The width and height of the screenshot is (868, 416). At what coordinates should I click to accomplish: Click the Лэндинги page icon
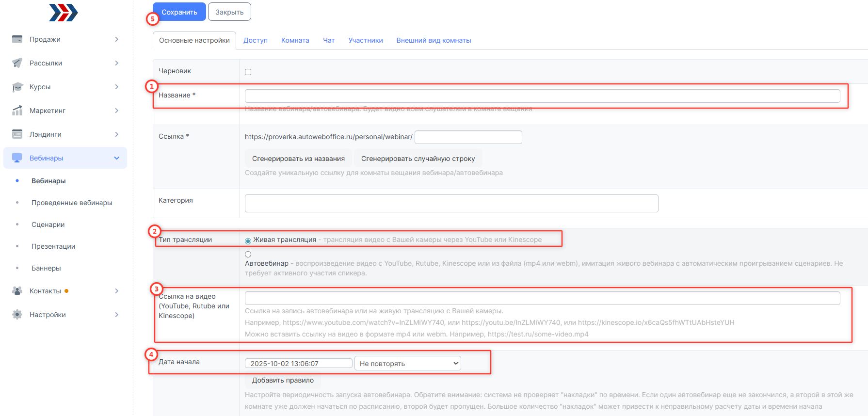(17, 134)
